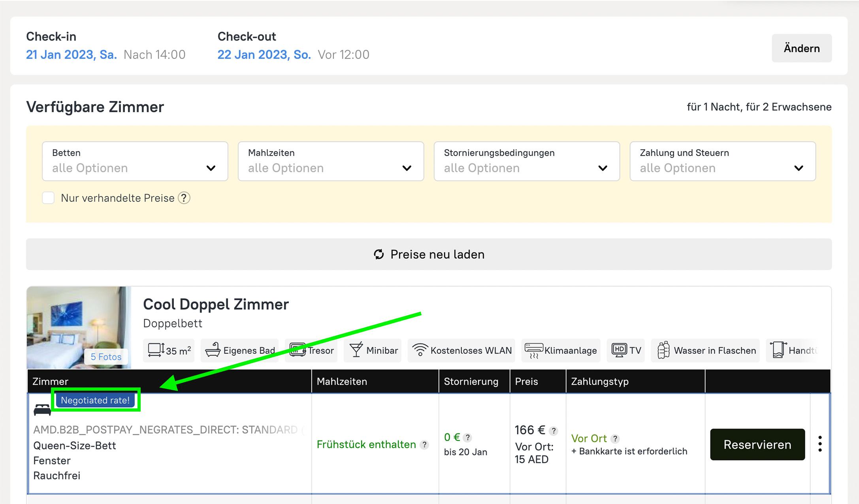Click the help icon beside Vor Ort payment

615,438
